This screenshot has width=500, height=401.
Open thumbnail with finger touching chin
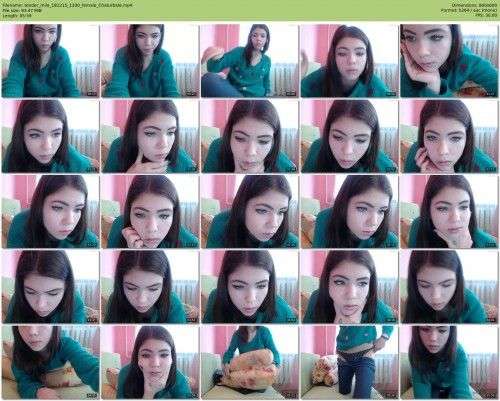click(x=150, y=136)
